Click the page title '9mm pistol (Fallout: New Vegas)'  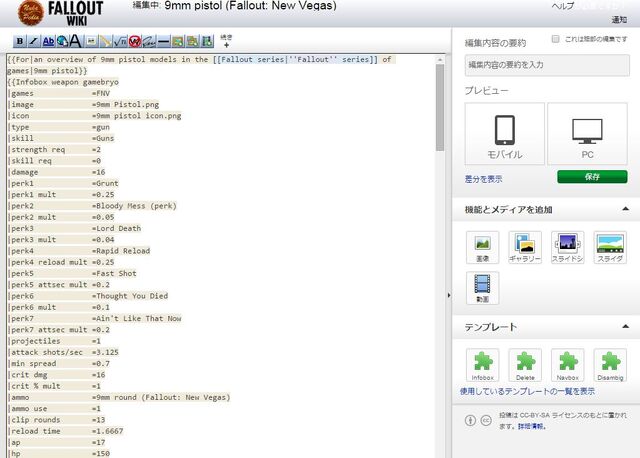[x=250, y=6]
